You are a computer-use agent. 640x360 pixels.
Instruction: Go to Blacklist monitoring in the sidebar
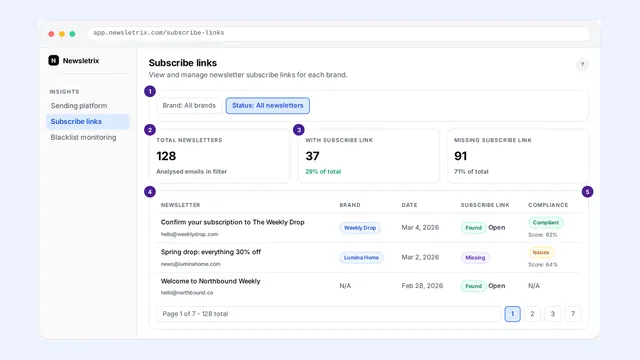point(83,138)
